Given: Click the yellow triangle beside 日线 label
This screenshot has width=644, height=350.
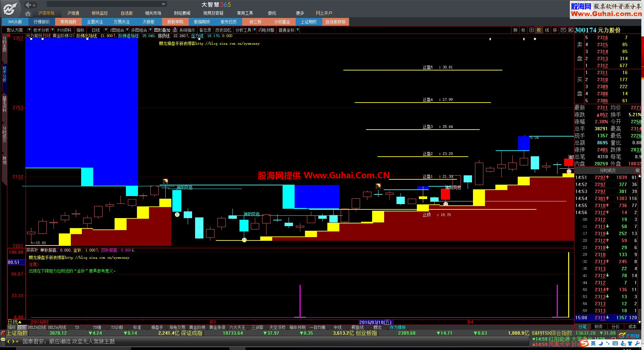Looking at the screenshot, I should (20, 322).
